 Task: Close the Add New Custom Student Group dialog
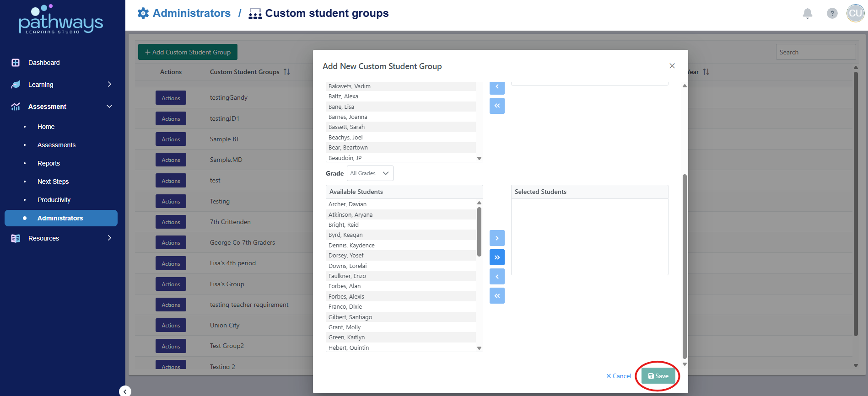(x=672, y=66)
